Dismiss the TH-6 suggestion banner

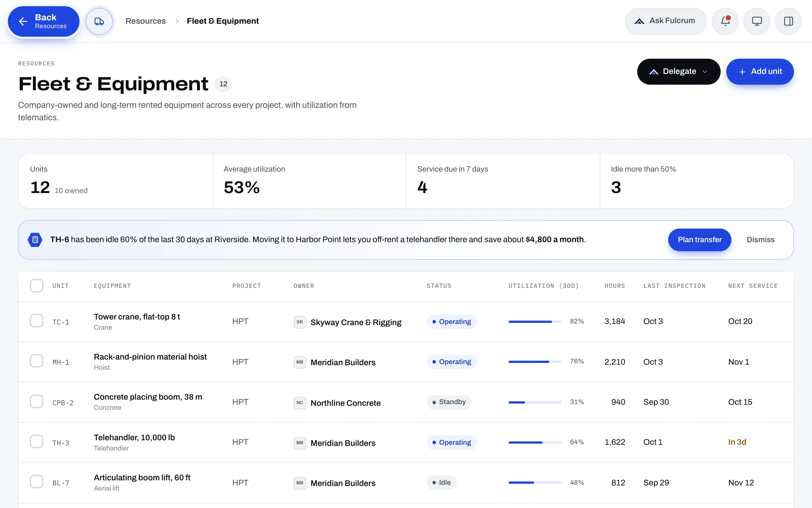click(x=760, y=240)
